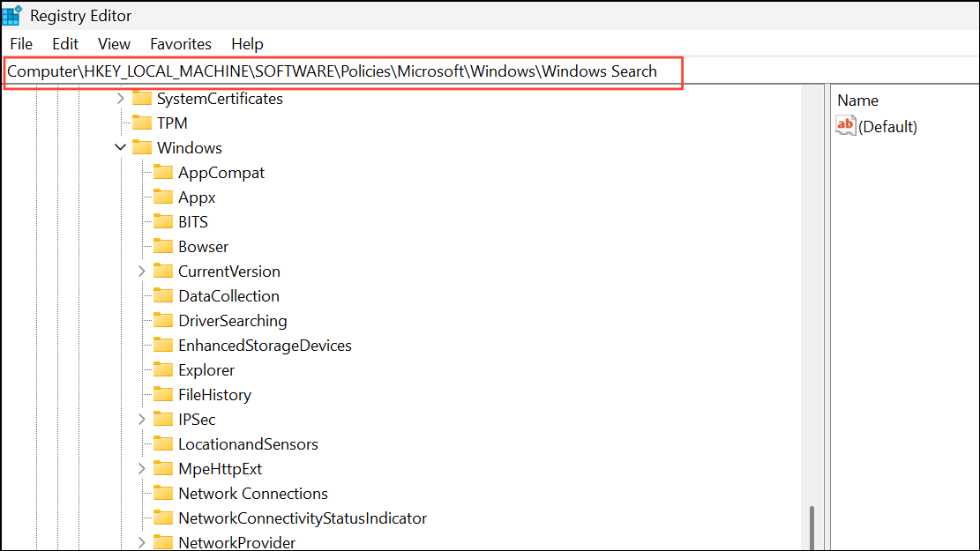Click the AppCompat folder icon

tap(163, 173)
